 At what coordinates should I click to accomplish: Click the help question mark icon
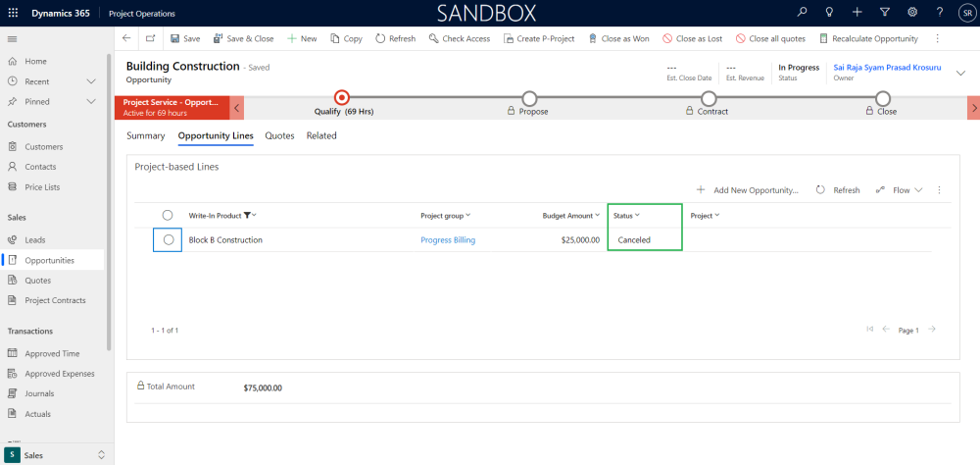point(940,13)
